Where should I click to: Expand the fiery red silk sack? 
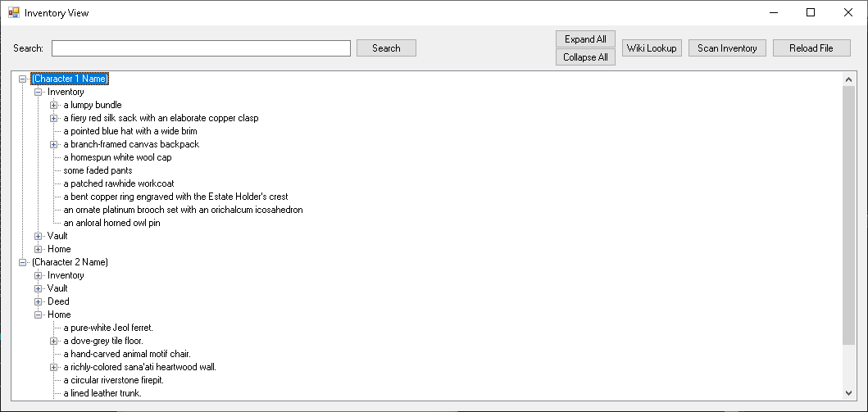(x=53, y=118)
